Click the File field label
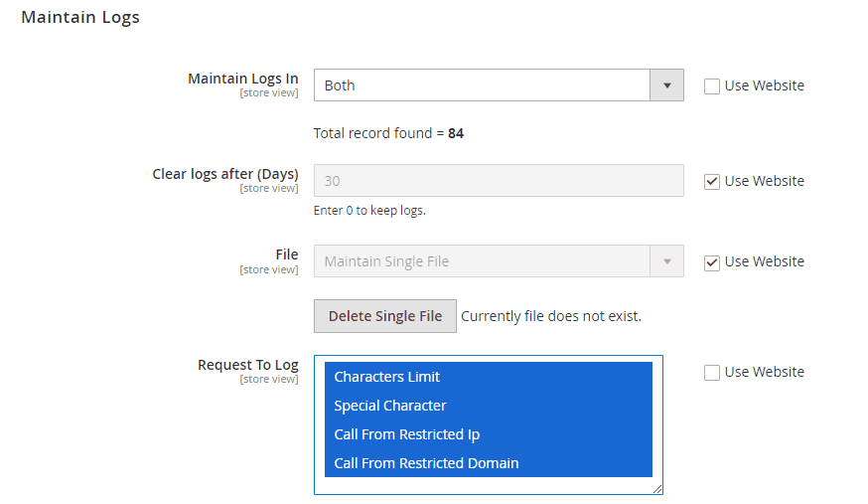This screenshot has height=504, width=868. [x=287, y=254]
